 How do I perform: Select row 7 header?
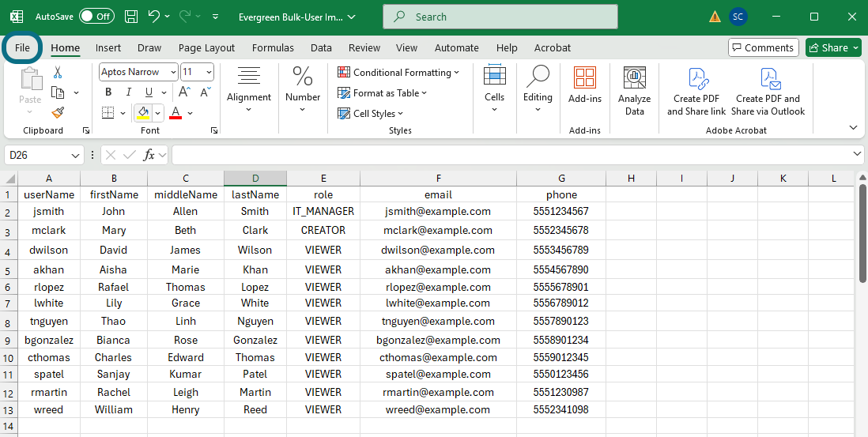point(9,303)
